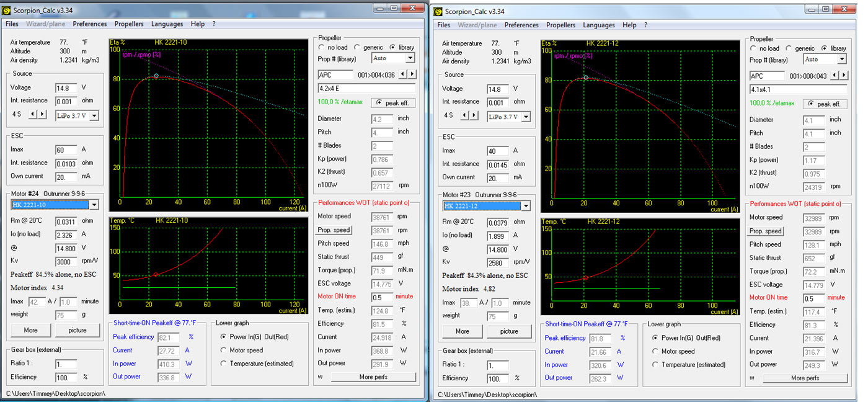The height and width of the screenshot is (402, 868).
Task: Select 'no load' propeller option, HK 2221-12 window
Action: click(754, 48)
